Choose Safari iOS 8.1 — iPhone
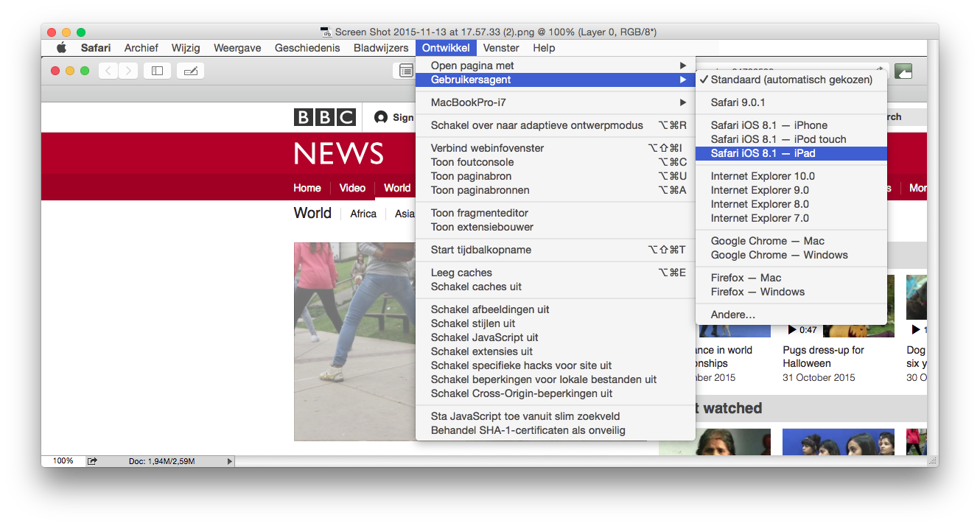This screenshot has height=526, width=980. coord(791,125)
